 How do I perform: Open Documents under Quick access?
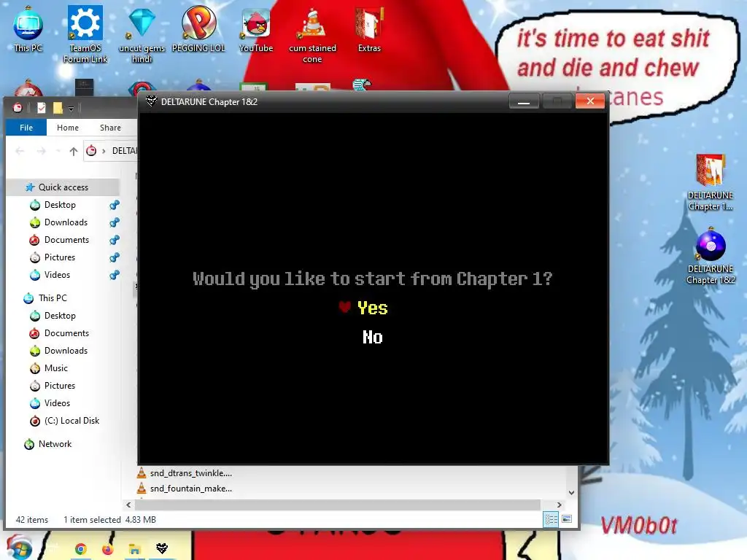(66, 240)
